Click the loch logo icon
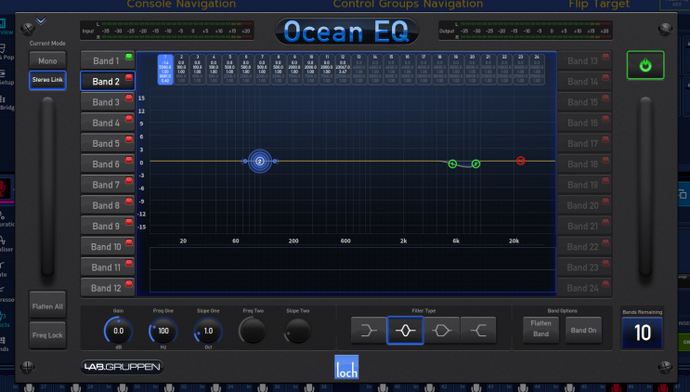Viewport: 690px width, 392px height. point(346,367)
